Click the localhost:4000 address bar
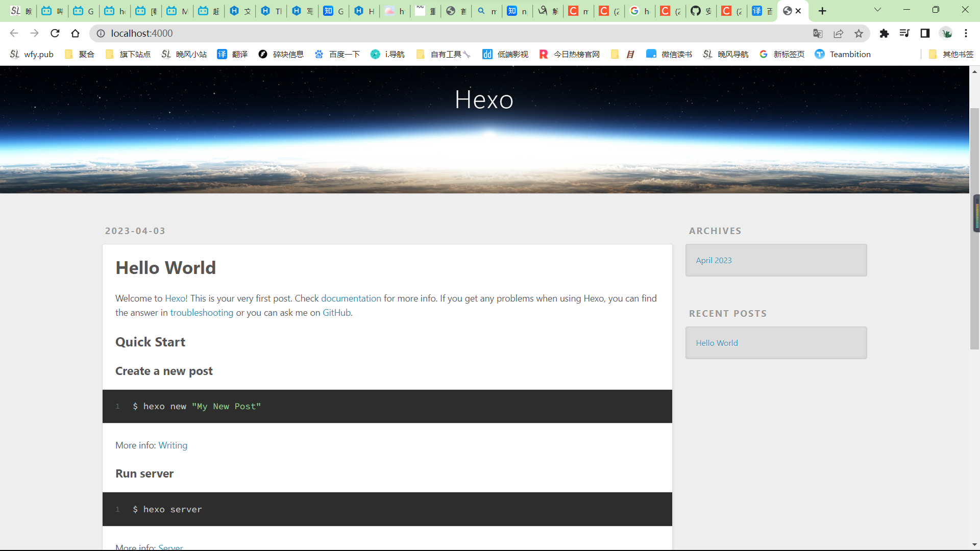 tap(449, 33)
